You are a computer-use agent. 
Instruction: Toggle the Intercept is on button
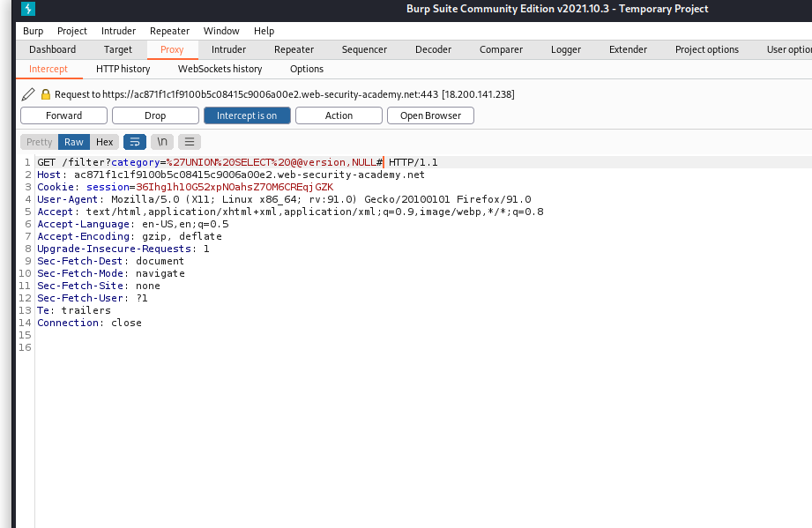[247, 115]
